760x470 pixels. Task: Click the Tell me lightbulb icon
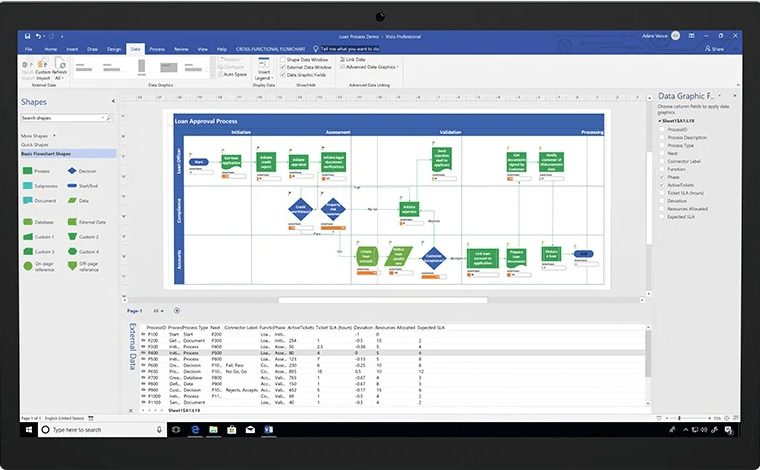click(x=316, y=49)
